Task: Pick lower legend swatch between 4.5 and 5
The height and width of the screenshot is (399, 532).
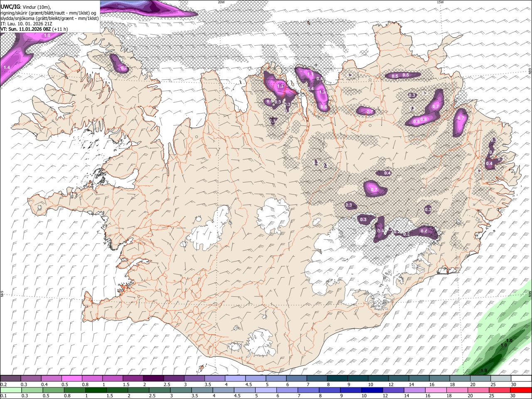Action: point(244,390)
